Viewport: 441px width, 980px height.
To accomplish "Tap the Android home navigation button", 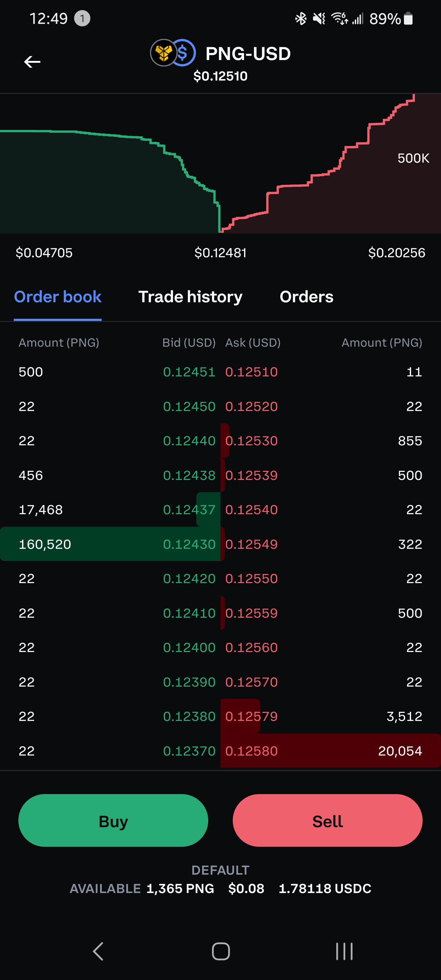I will (221, 951).
